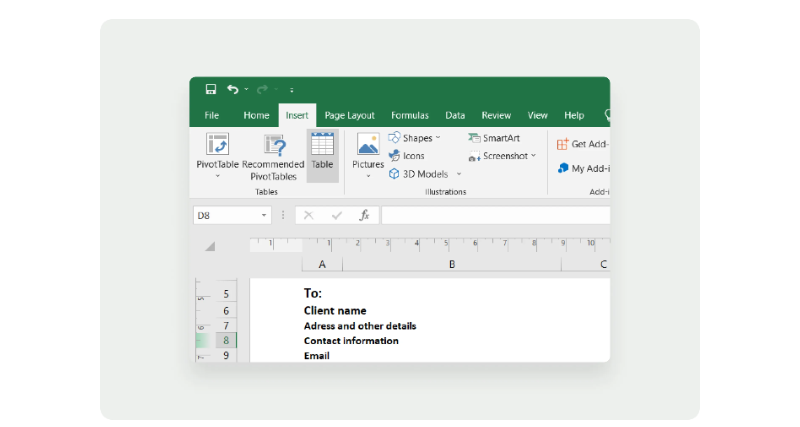
Task: Click the "Adress and other details" cell
Action: (x=360, y=326)
